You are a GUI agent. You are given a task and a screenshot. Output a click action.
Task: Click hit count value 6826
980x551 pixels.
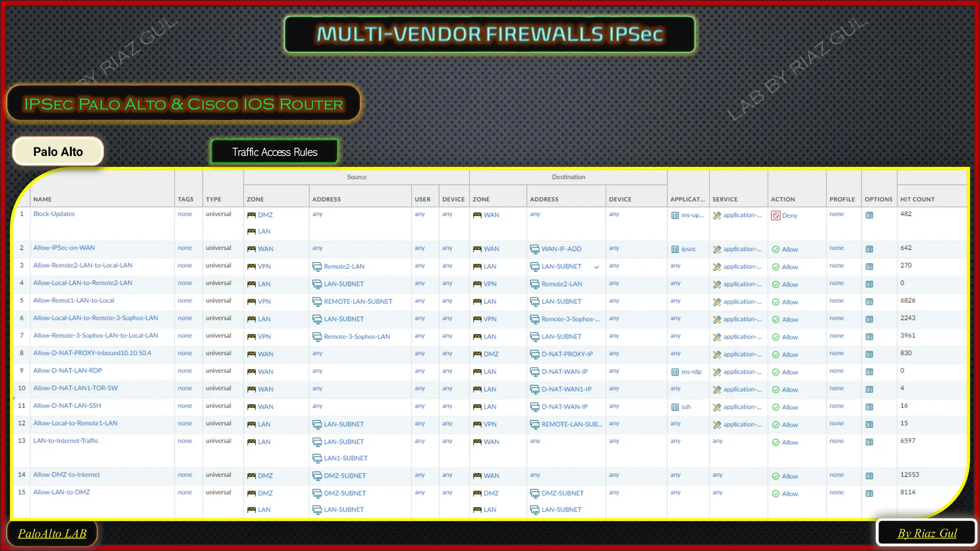[908, 300]
